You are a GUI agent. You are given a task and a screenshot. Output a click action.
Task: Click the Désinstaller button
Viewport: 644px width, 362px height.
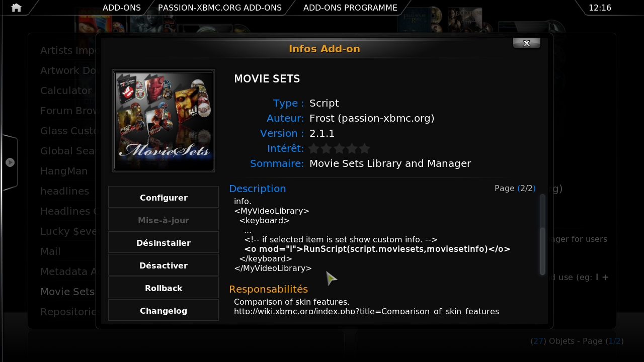(164, 243)
